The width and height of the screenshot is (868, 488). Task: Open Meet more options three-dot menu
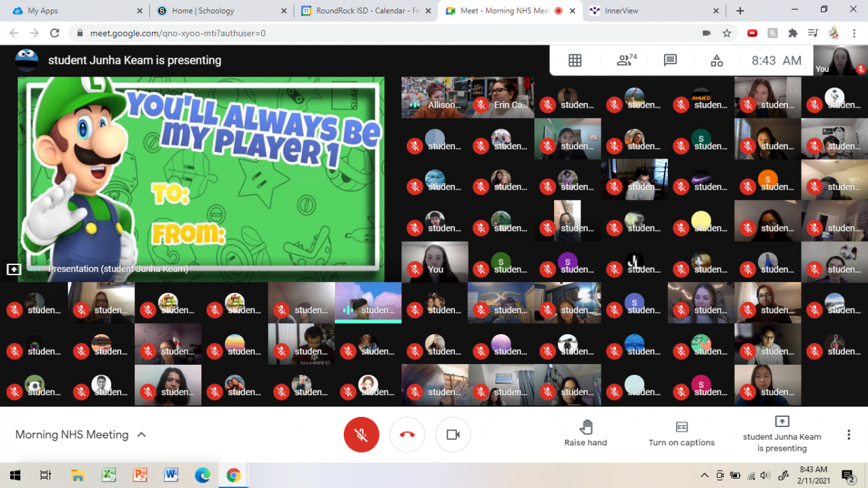pos(848,434)
